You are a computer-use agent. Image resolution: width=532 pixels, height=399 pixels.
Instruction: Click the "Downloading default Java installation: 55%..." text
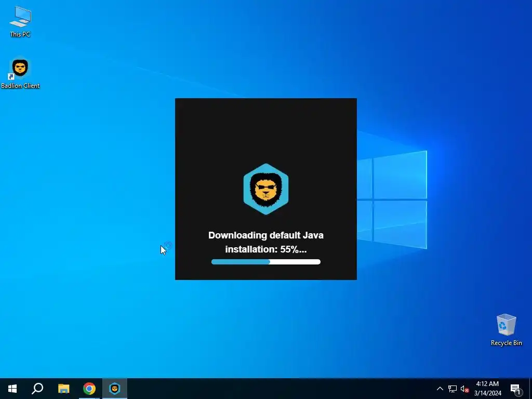point(265,242)
